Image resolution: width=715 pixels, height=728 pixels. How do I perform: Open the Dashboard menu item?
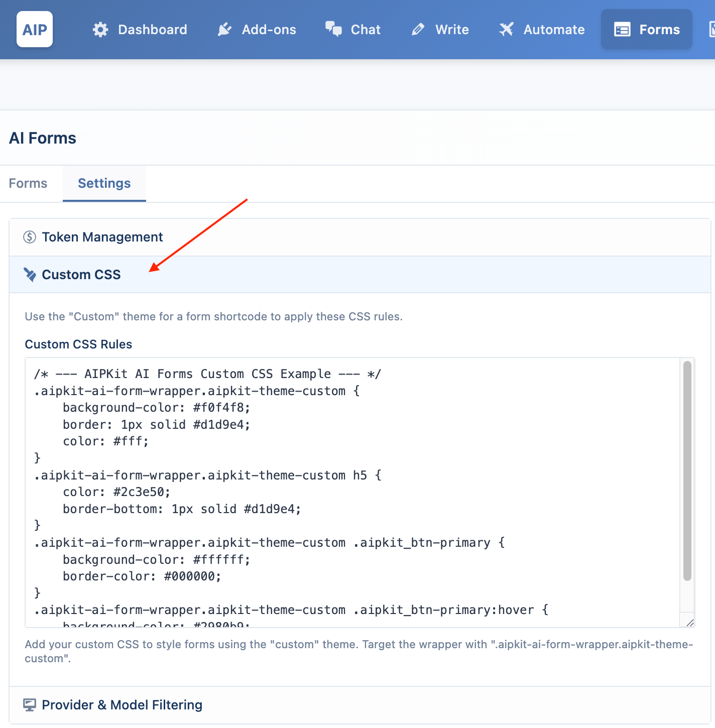click(x=140, y=30)
